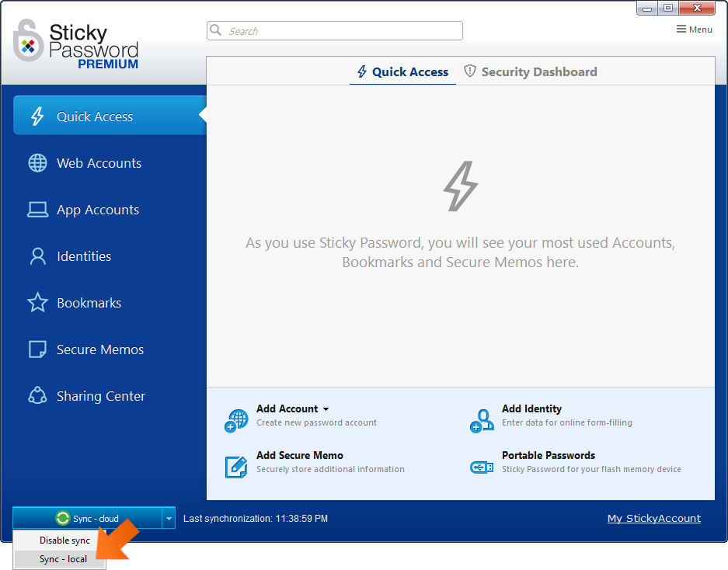Click the search magnifier icon

pos(215,30)
